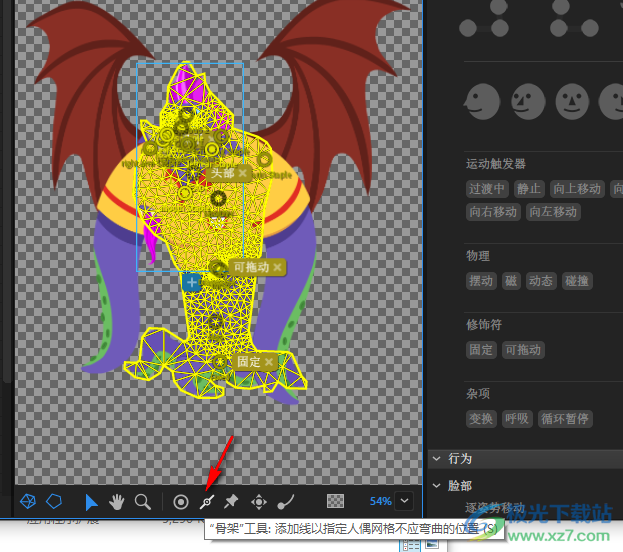
Task: Select the handle beside the 可拖动 tag
Action: [217, 268]
